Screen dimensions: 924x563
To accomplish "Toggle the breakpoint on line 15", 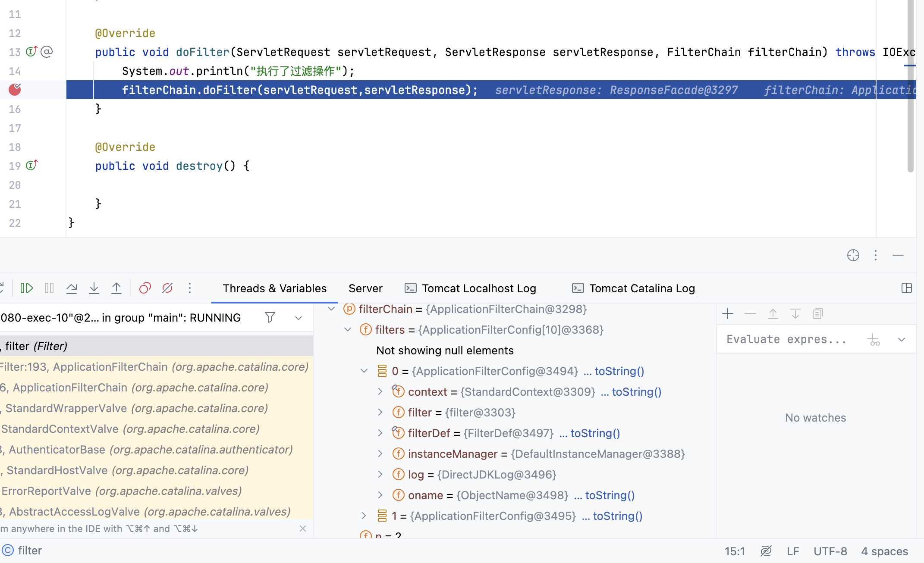I will point(15,90).
